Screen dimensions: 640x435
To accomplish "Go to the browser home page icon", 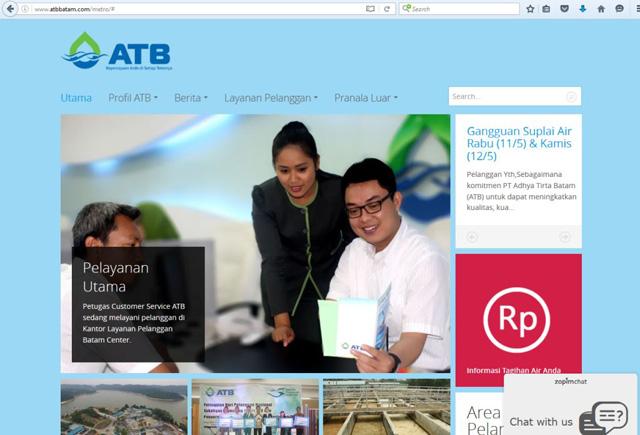I will (x=601, y=9).
